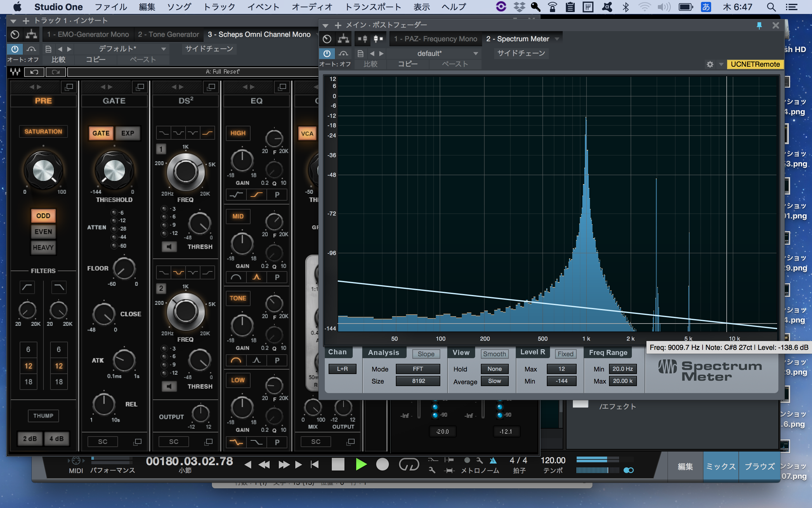
Task: Click Waves logo in Scheps Omni toolbar
Action: [x=15, y=71]
